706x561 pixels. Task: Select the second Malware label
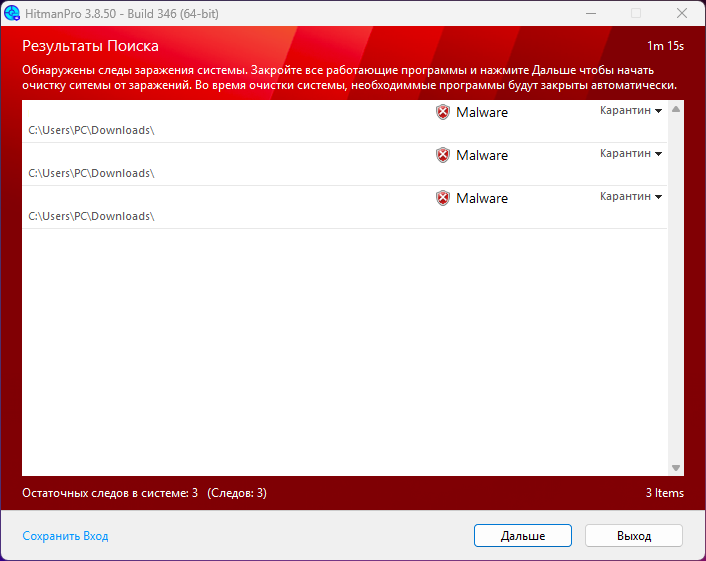(482, 155)
